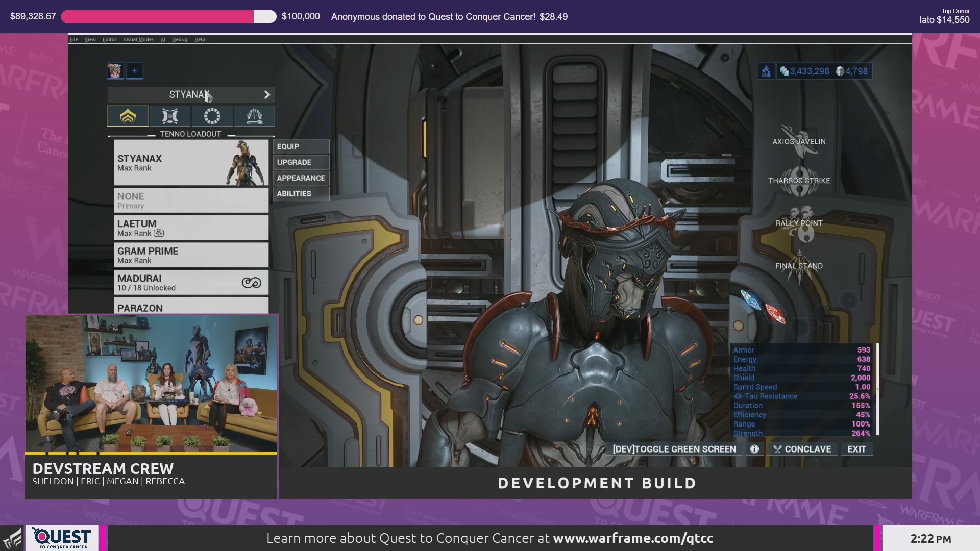Screen dimensions: 980x551
Task: Click the info circle icon
Action: tap(754, 449)
